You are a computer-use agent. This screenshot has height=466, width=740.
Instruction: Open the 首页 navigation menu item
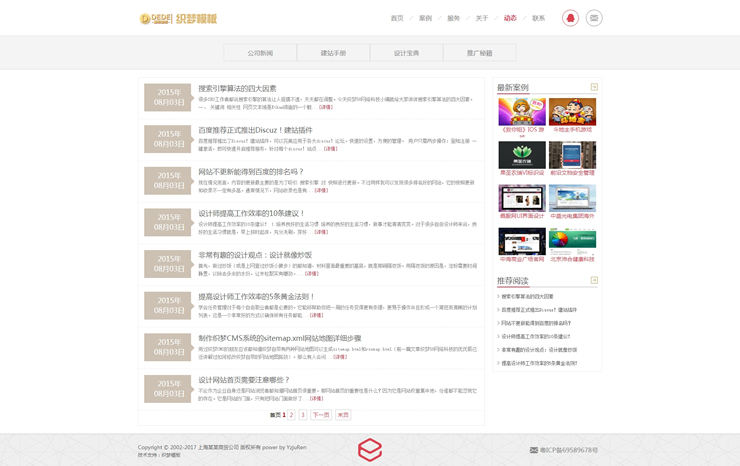coord(397,18)
